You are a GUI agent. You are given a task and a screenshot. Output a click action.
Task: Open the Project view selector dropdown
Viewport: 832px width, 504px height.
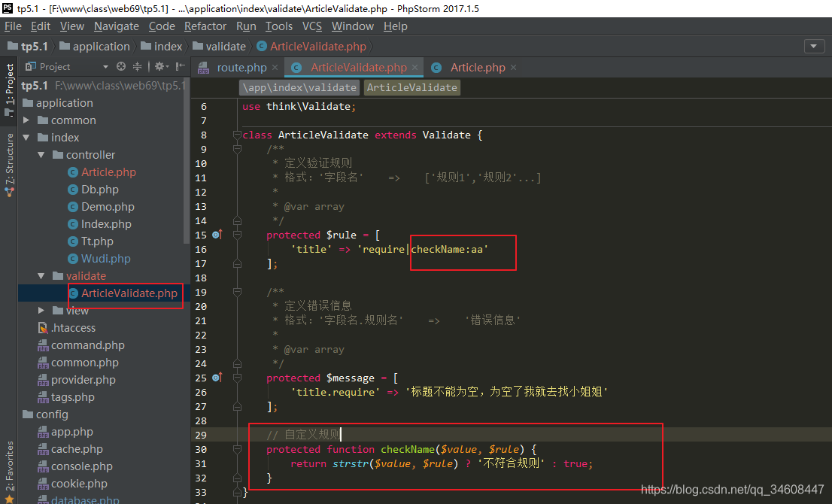(x=105, y=67)
